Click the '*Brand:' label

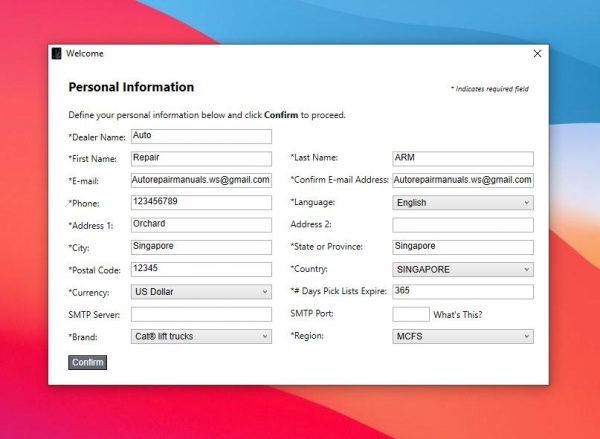[83, 337]
